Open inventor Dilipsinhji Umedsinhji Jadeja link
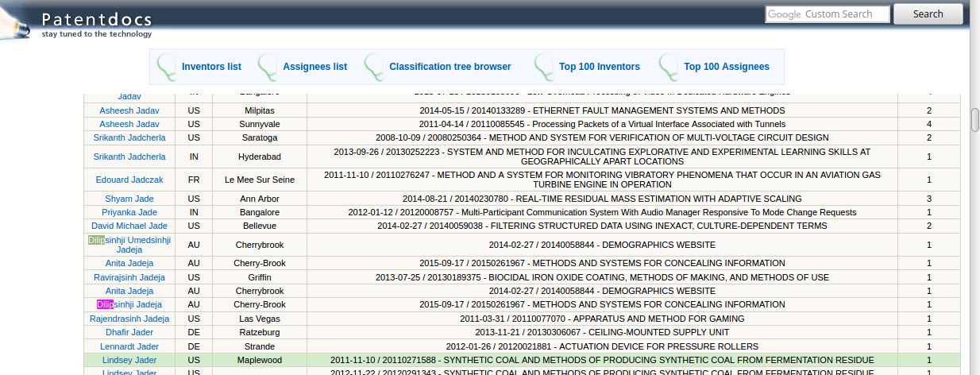 pyautogui.click(x=129, y=245)
